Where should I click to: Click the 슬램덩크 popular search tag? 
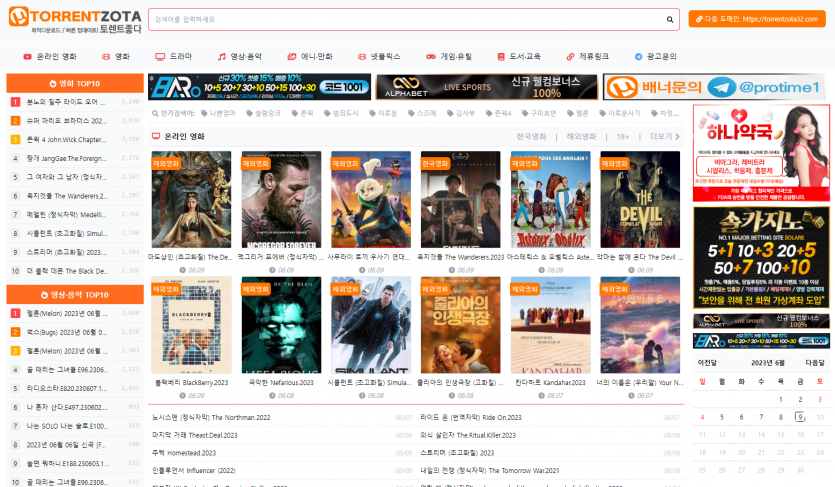264,113
